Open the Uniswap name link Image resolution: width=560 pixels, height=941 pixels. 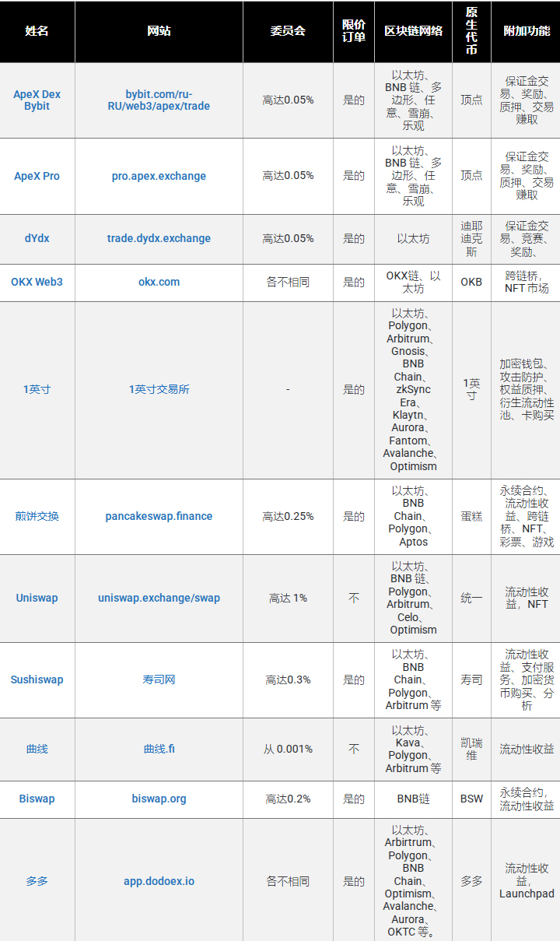coord(37,598)
